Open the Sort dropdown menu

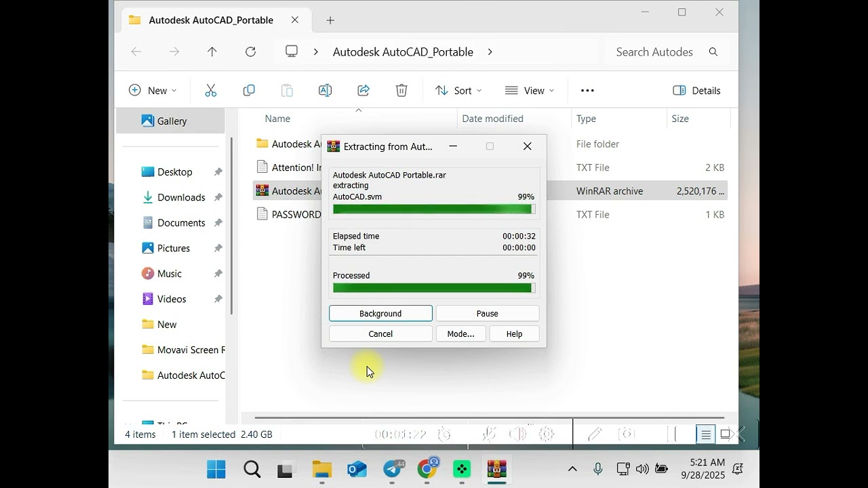pyautogui.click(x=458, y=90)
